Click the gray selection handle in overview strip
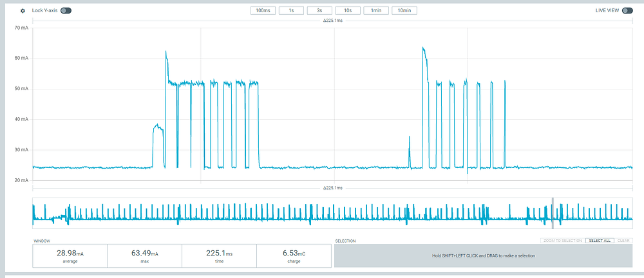 (x=553, y=213)
